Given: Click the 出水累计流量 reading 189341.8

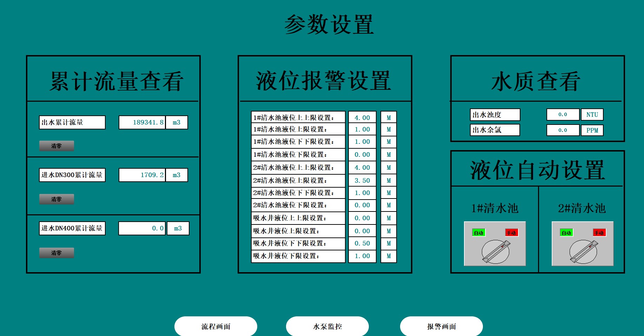Looking at the screenshot, I should pyautogui.click(x=142, y=122).
